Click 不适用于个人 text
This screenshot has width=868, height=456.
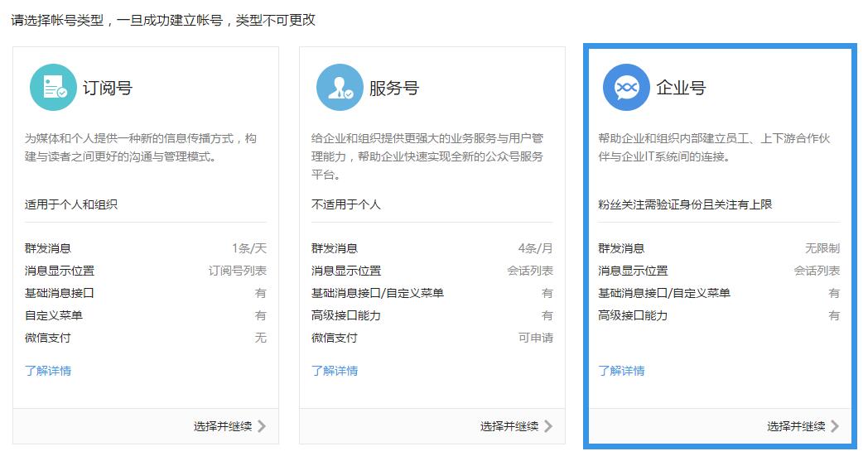point(346,204)
